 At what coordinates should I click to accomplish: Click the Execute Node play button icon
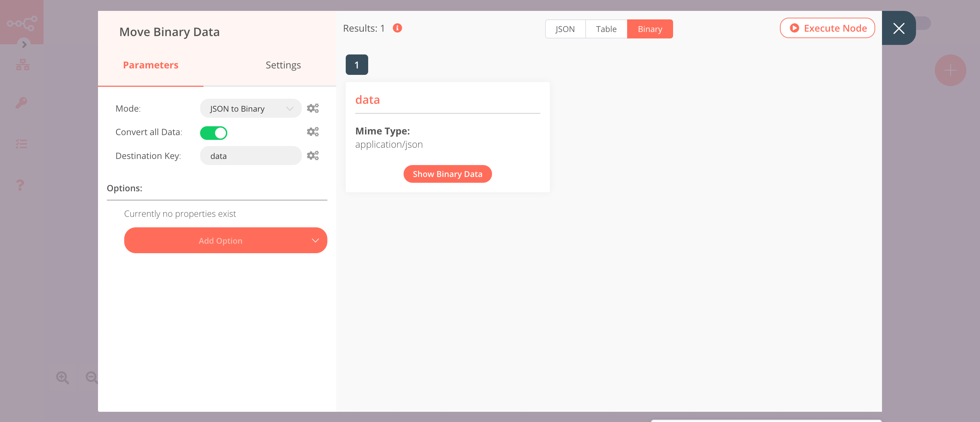(794, 28)
